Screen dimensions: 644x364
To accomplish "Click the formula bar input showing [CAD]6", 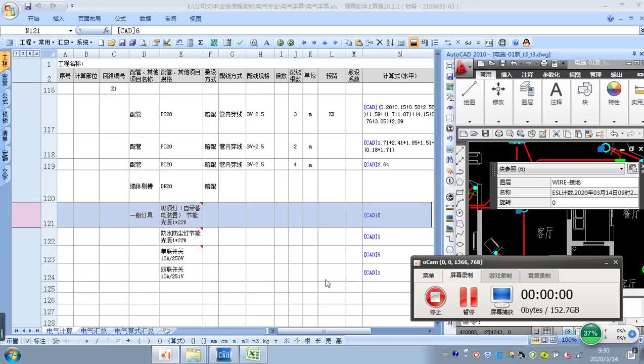I will coord(374,31).
